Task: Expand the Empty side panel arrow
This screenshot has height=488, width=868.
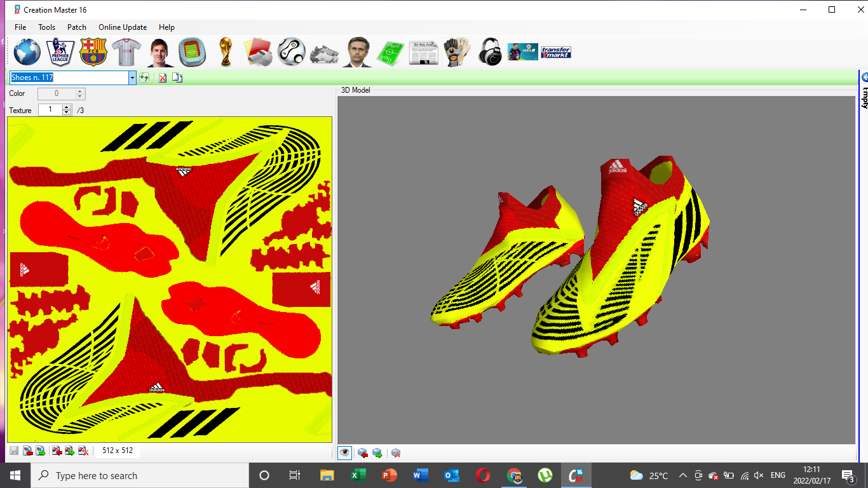Action: (865, 78)
